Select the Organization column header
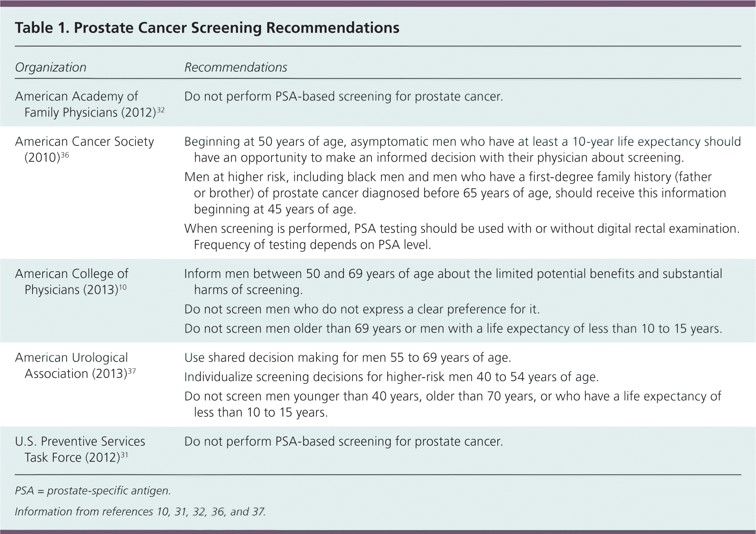This screenshot has height=534, width=756. tap(50, 67)
